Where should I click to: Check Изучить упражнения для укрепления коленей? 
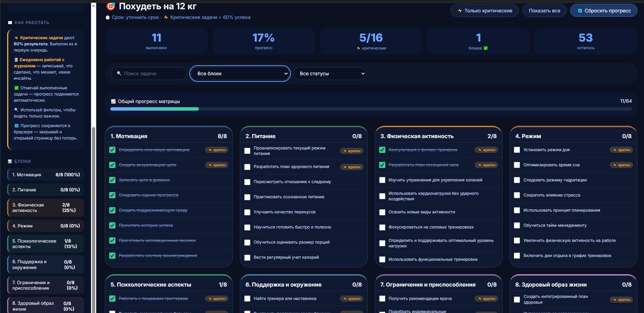(x=382, y=180)
